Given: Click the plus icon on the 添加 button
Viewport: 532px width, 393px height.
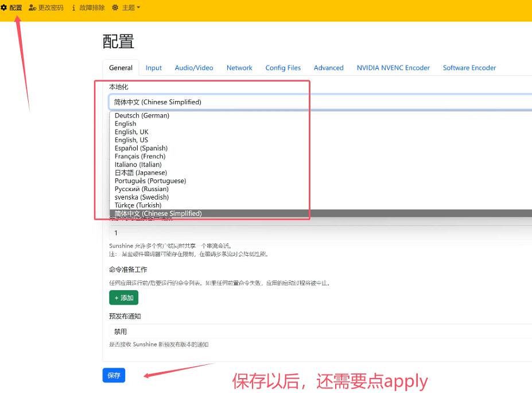Looking at the screenshot, I should point(117,297).
